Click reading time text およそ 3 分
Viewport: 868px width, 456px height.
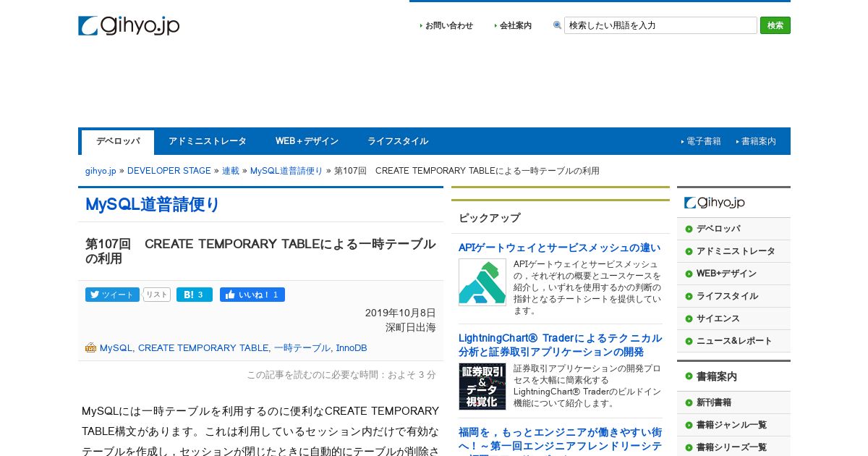coord(412,375)
